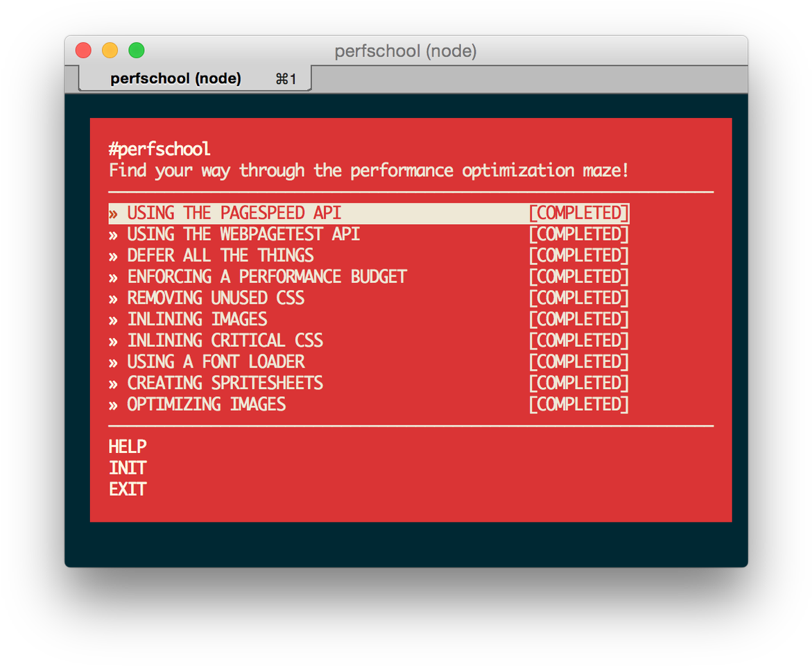Click the » marker before DEFER ALL THE THINGS

(114, 257)
